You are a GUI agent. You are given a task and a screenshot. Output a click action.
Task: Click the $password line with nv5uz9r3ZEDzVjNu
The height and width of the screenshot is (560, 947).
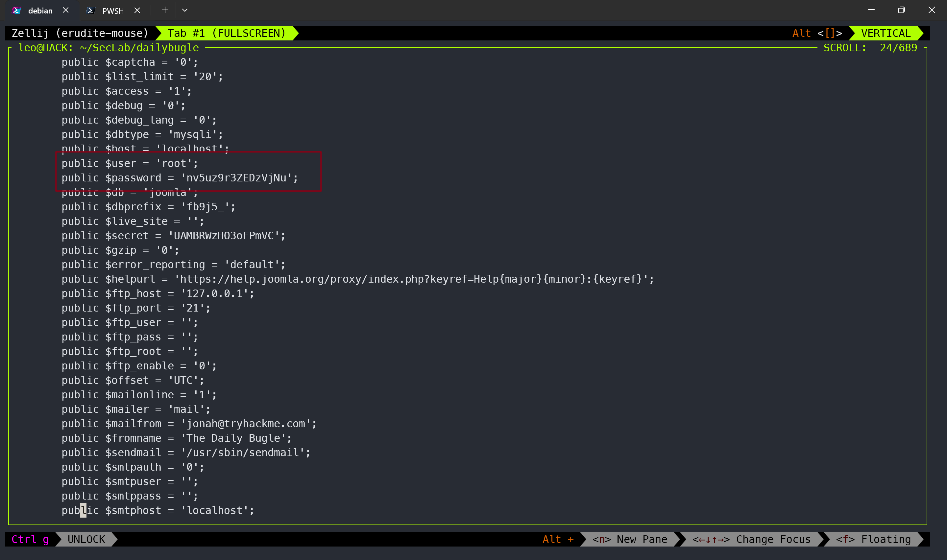pos(180,178)
